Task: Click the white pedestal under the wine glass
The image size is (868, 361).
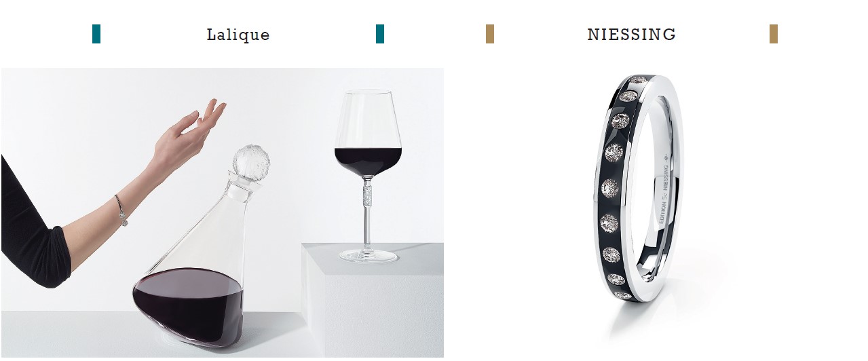Action: [x=373, y=300]
